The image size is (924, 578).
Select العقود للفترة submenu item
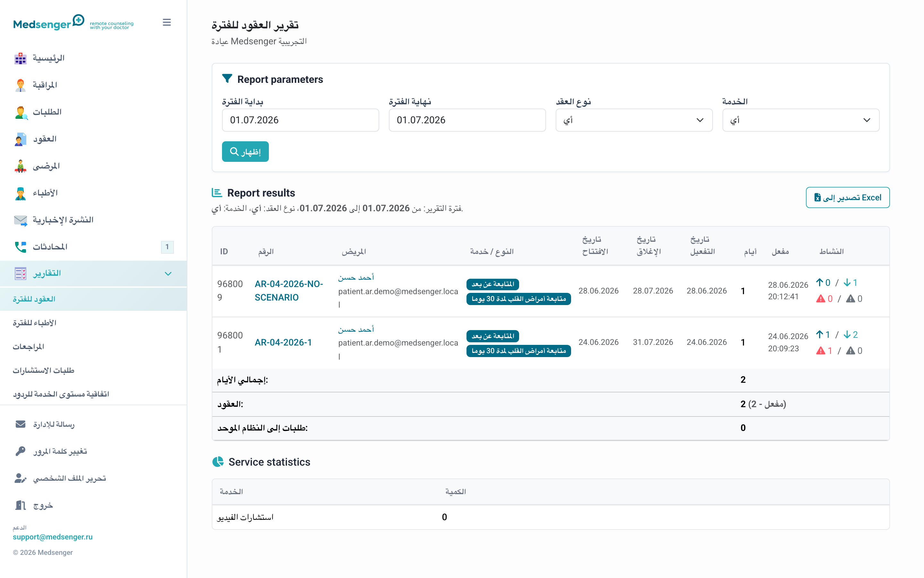point(94,299)
